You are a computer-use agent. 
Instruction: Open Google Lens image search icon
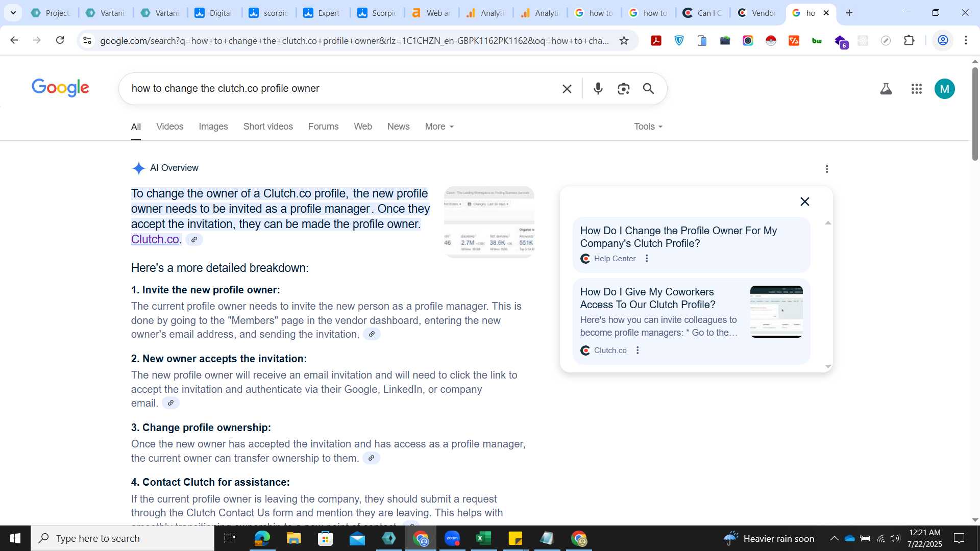point(623,89)
